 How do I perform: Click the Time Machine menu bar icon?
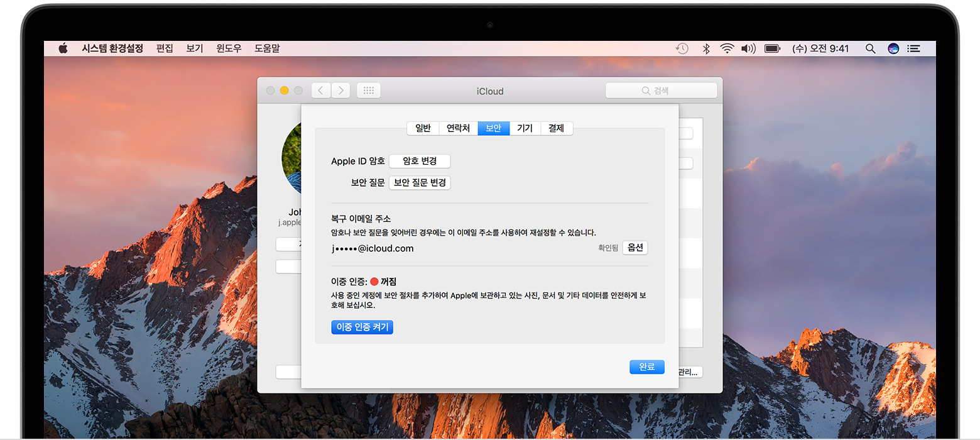tap(682, 48)
